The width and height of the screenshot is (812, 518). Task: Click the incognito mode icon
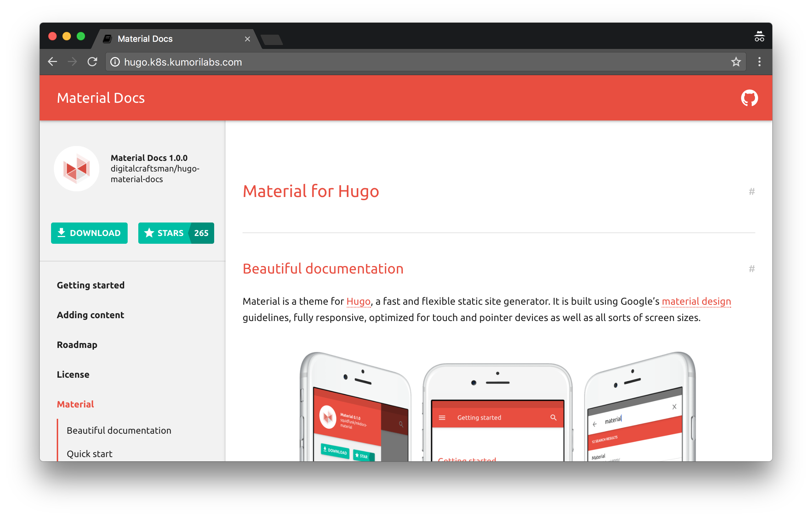click(759, 36)
